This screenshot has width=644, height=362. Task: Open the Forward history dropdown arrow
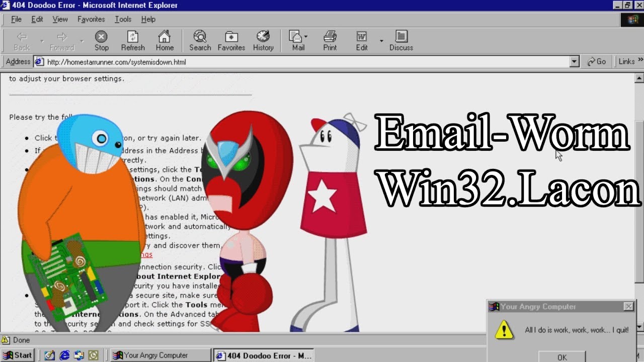(x=82, y=41)
